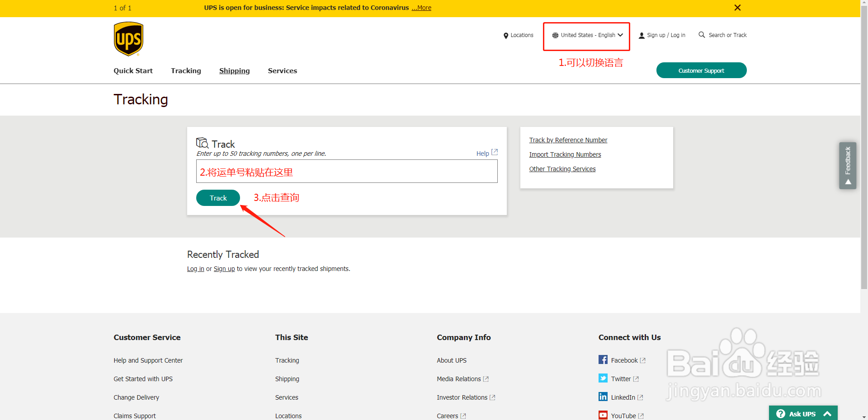Open Sign up / Log in
The width and height of the screenshot is (868, 420).
pyautogui.click(x=666, y=35)
